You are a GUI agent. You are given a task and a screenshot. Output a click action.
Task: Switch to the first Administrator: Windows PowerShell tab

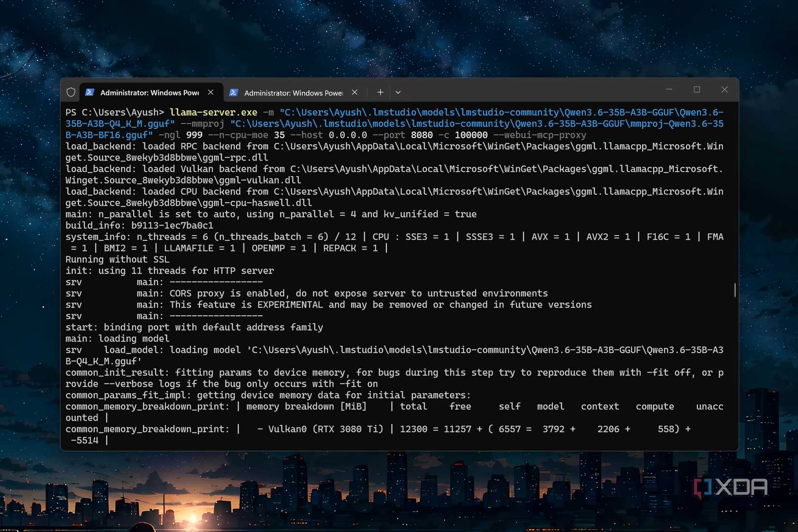(x=151, y=92)
